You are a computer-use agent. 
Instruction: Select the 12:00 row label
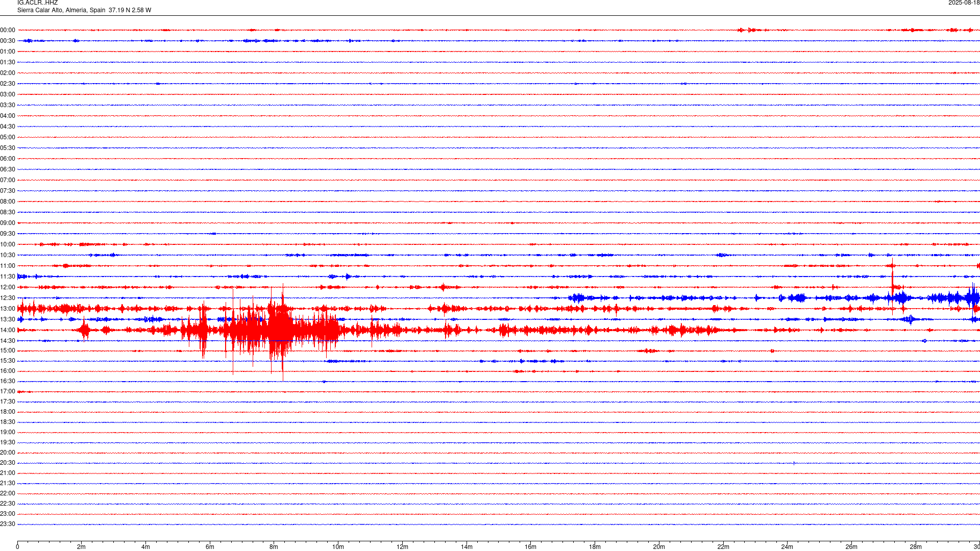point(8,287)
